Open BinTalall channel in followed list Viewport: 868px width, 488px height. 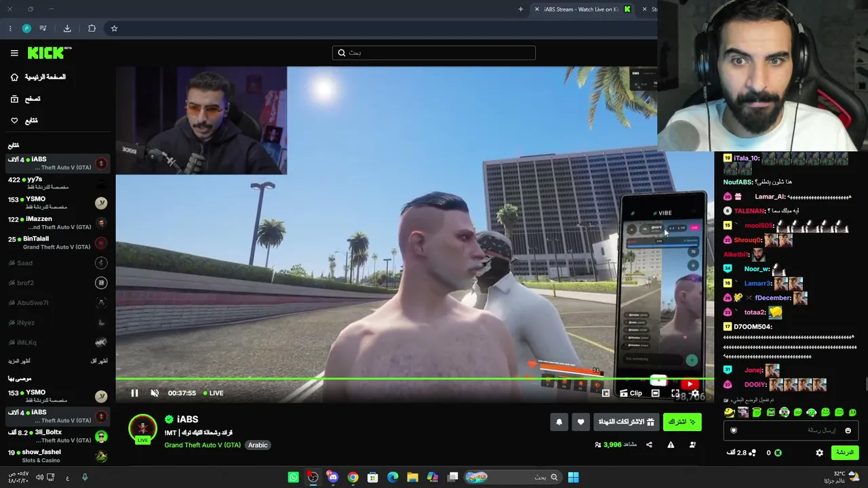point(57,243)
